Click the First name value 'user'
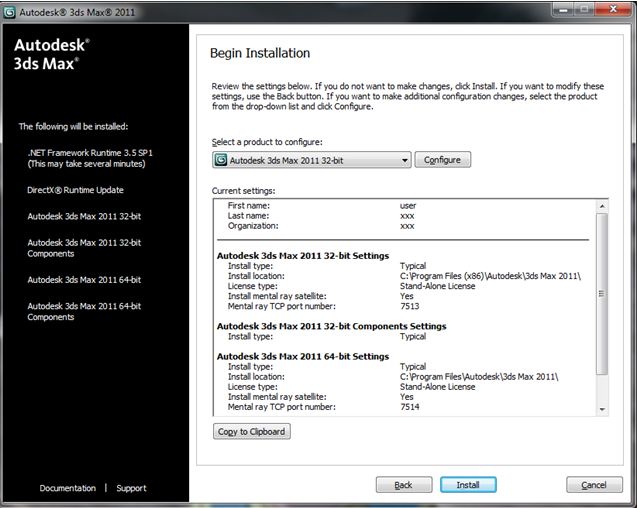This screenshot has height=508, width=637. (x=408, y=206)
